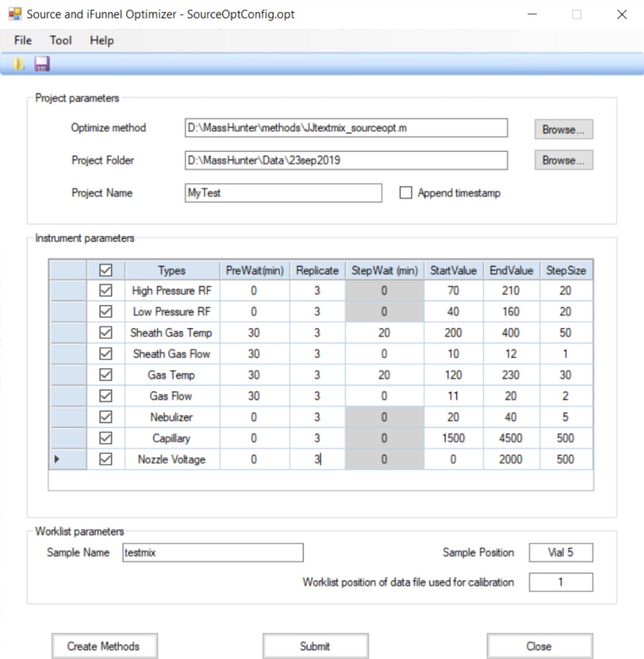Enable Append timestamp option

pos(405,193)
